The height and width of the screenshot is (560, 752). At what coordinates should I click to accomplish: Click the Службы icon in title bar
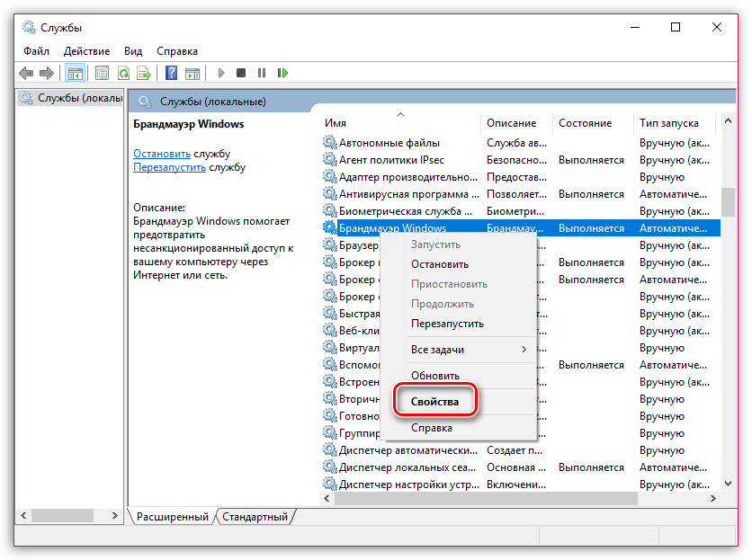click(29, 27)
